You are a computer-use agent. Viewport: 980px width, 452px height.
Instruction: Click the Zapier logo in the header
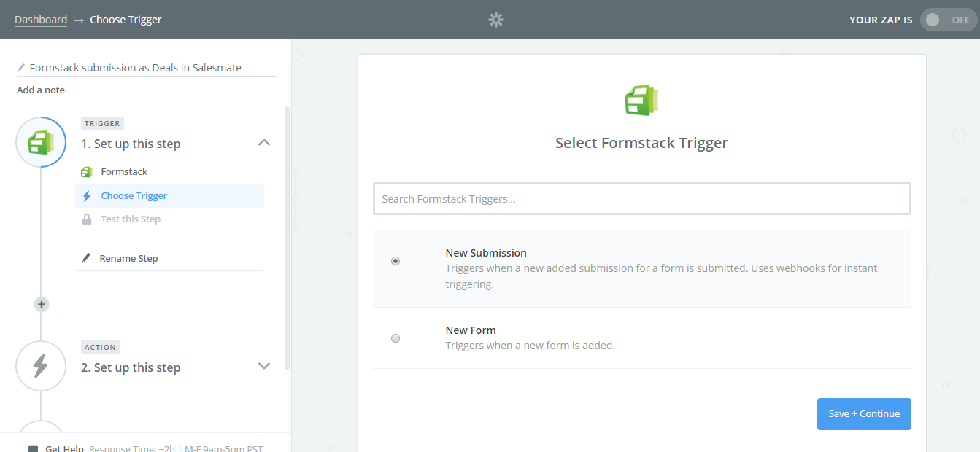click(496, 20)
